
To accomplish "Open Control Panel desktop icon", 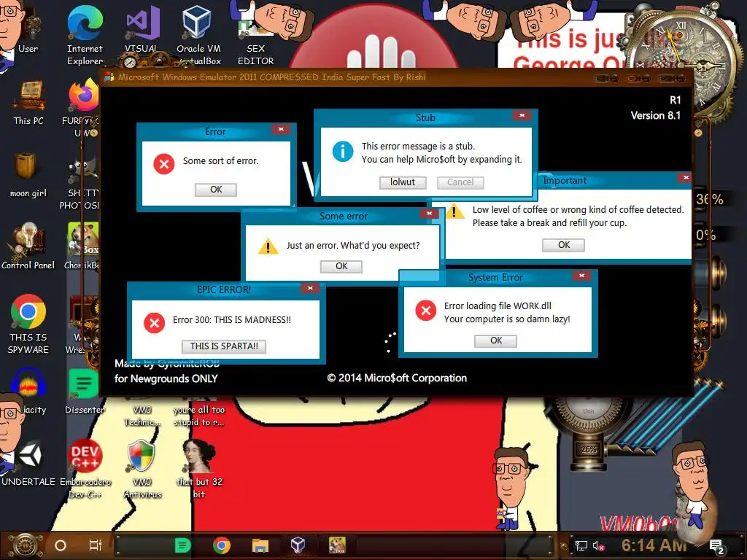I will pyautogui.click(x=28, y=245).
